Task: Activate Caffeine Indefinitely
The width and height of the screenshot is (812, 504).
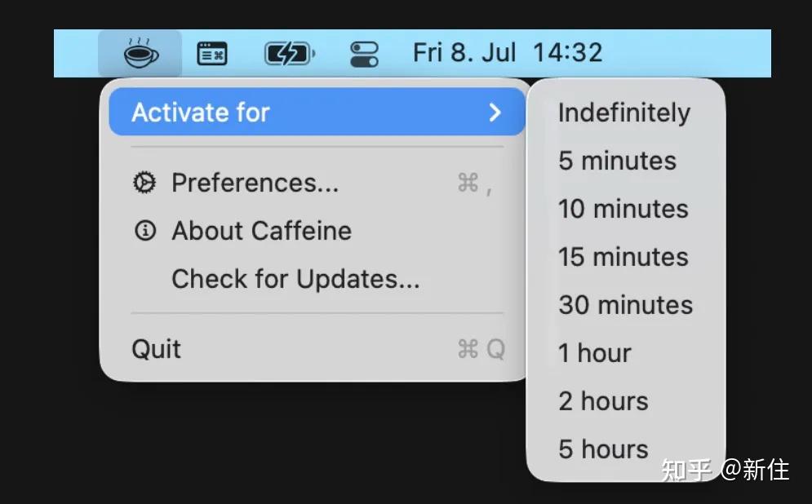Action: pos(626,113)
